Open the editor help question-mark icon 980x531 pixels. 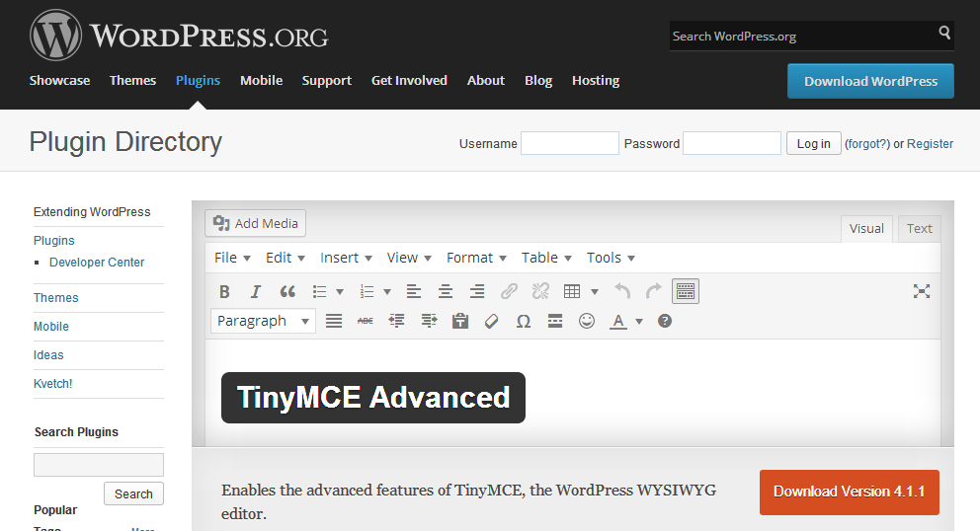665,321
